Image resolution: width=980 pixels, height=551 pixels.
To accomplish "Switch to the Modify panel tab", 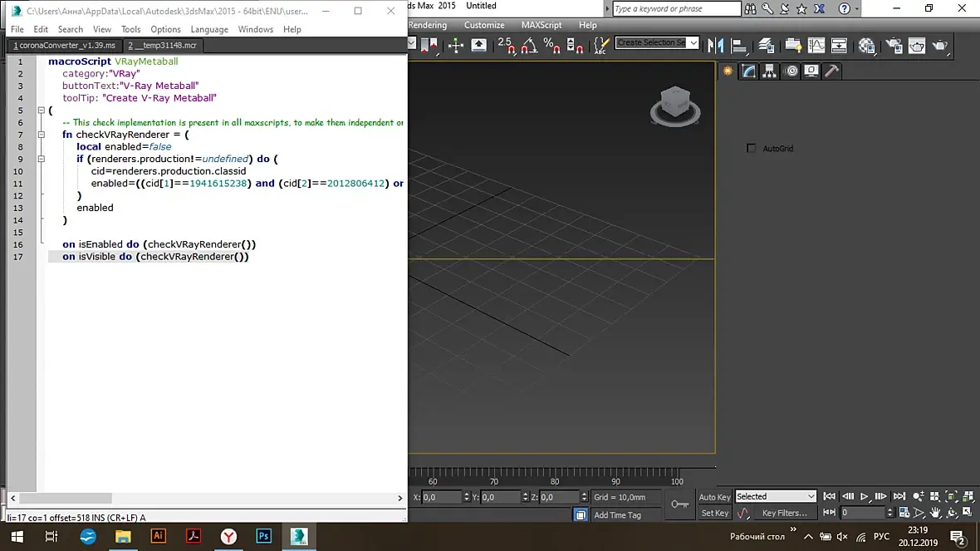I will pyautogui.click(x=749, y=71).
